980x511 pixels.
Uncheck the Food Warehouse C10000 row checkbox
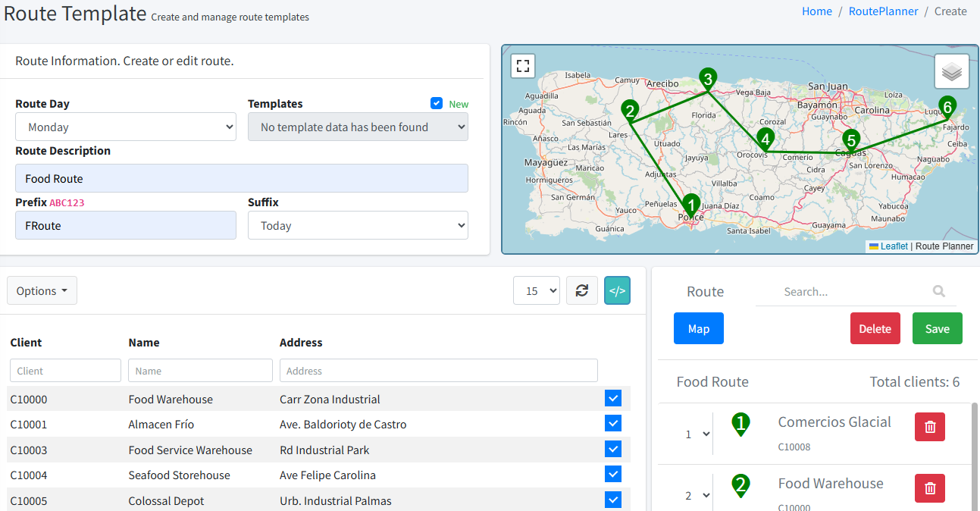[x=613, y=399]
